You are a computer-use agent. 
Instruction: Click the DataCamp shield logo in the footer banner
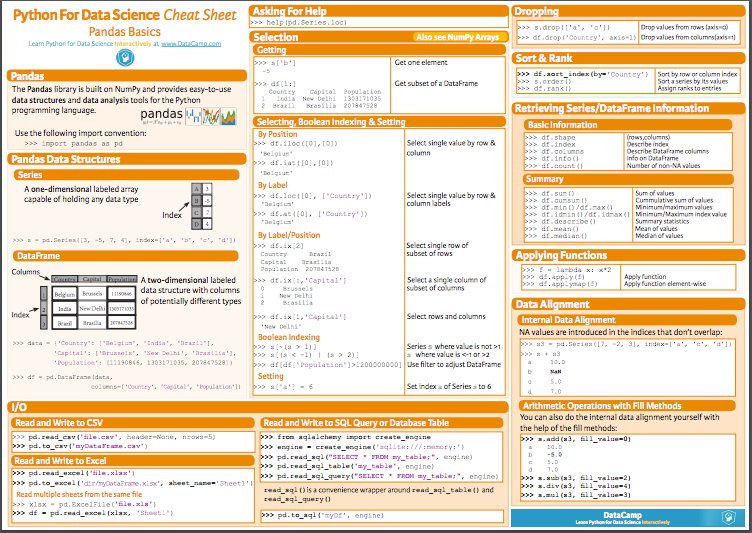pyautogui.click(x=729, y=518)
